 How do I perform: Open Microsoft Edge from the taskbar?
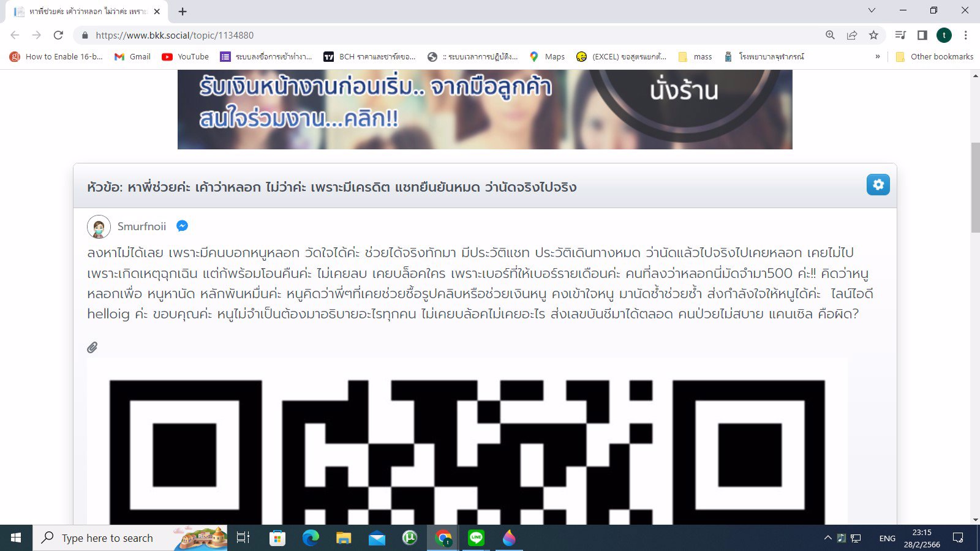pos(309,538)
